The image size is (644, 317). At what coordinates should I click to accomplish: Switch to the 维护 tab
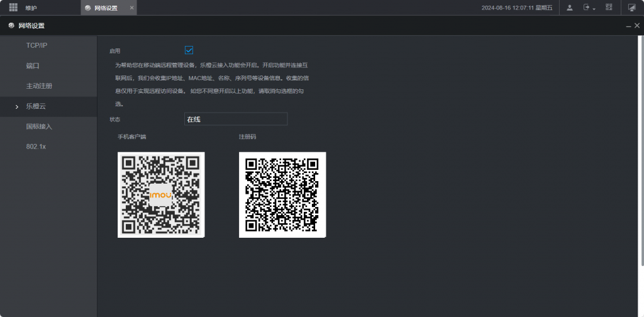[31, 8]
